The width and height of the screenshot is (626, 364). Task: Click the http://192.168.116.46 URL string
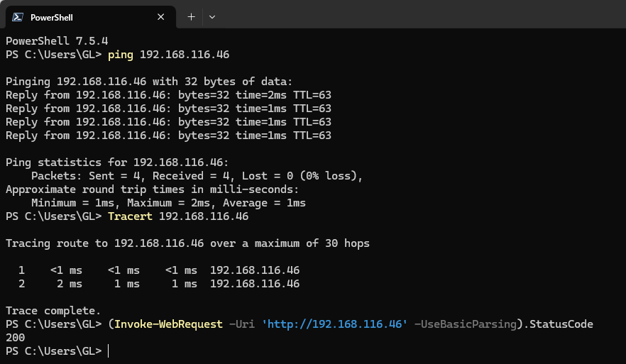coord(335,324)
